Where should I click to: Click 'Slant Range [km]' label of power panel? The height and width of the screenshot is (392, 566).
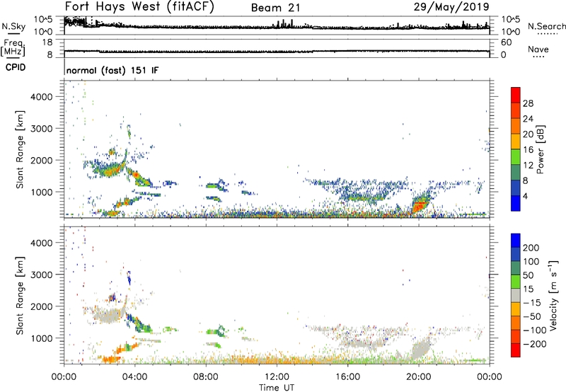pyautogui.click(x=19, y=149)
